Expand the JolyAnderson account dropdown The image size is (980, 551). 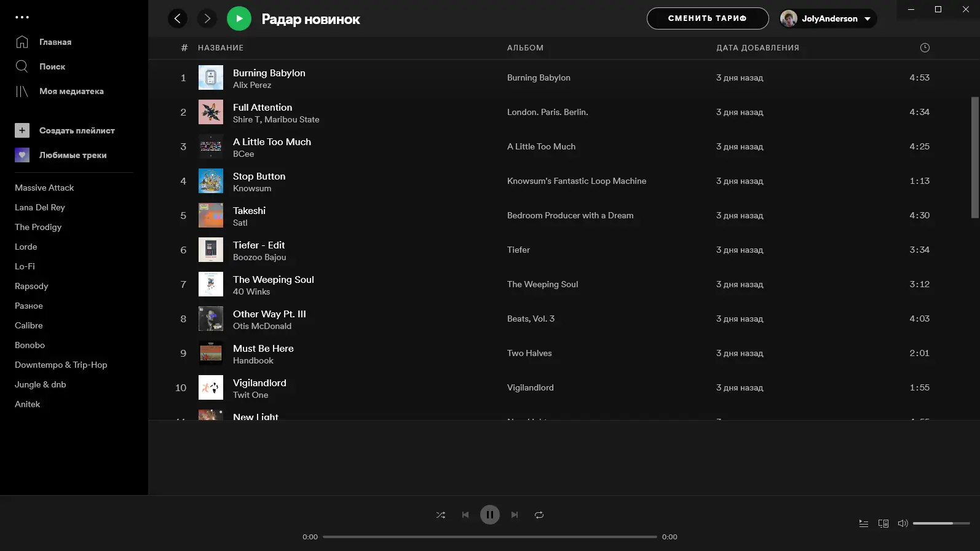tap(867, 18)
